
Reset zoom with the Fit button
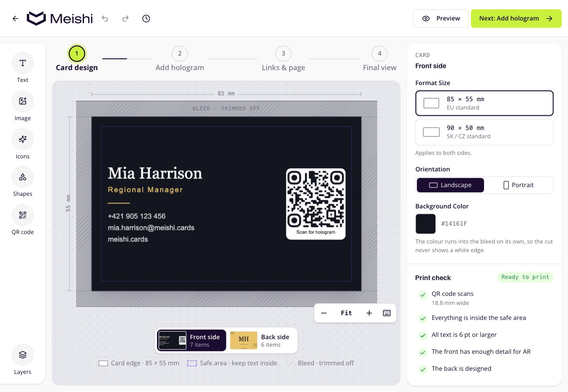coord(346,313)
